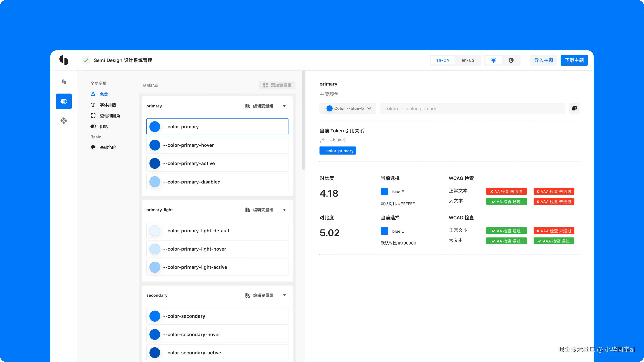Open the Basic Color Scale (基础色阶) section
Viewport: 644px width, 362px height.
coord(108,147)
